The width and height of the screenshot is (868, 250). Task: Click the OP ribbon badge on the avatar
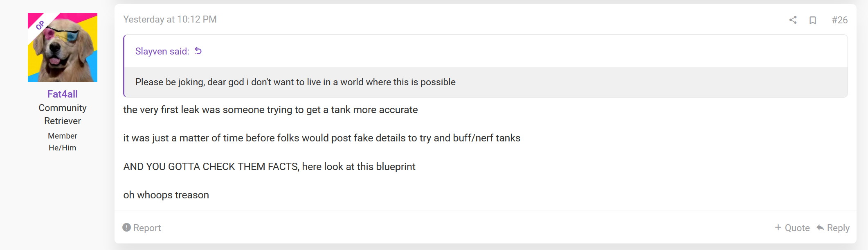[x=40, y=25]
